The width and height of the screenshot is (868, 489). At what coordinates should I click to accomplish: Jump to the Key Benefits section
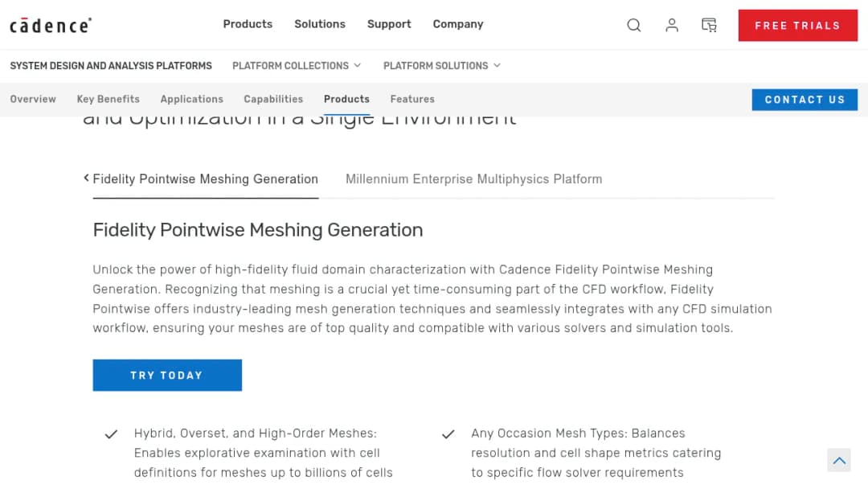108,99
